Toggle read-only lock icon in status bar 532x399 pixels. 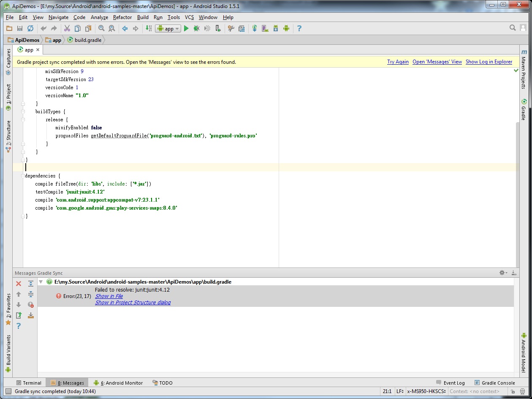click(513, 391)
